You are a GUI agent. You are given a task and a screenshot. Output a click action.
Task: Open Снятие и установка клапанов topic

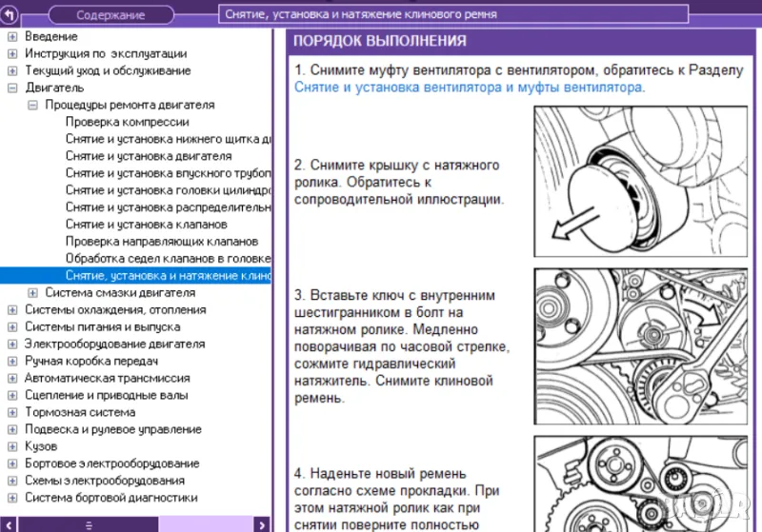(146, 225)
